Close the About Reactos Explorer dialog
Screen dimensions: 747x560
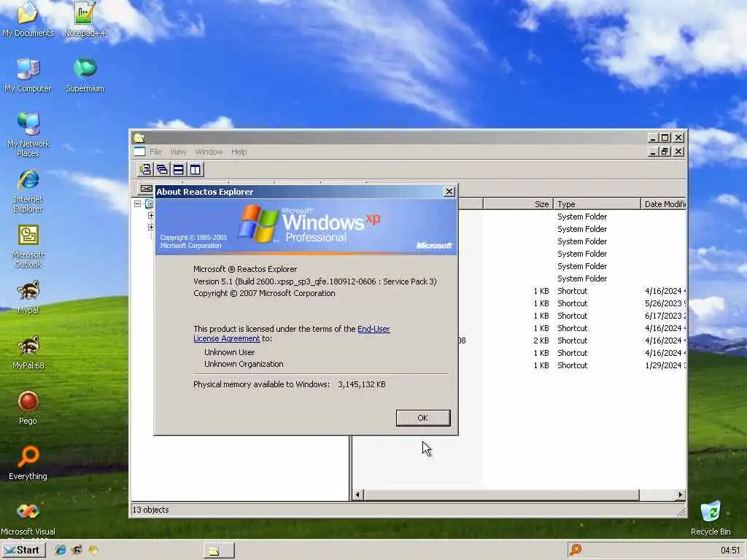coord(449,192)
